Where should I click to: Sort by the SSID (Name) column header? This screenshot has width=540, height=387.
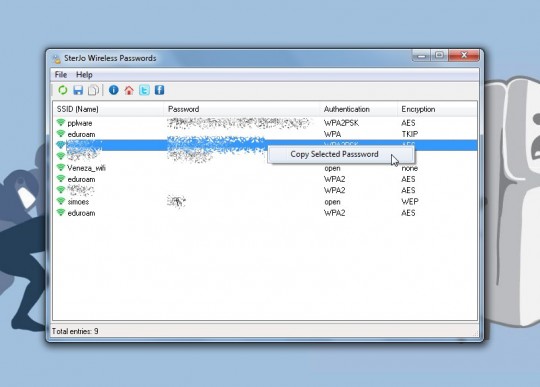(x=108, y=109)
